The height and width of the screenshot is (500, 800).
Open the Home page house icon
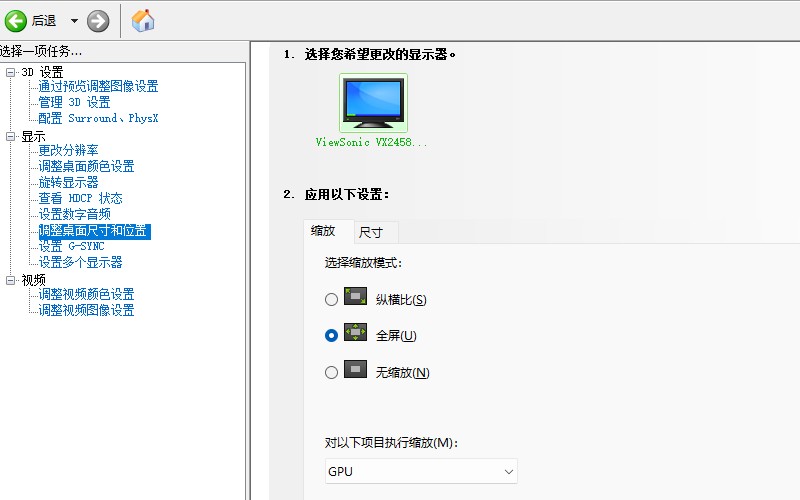[x=143, y=21]
